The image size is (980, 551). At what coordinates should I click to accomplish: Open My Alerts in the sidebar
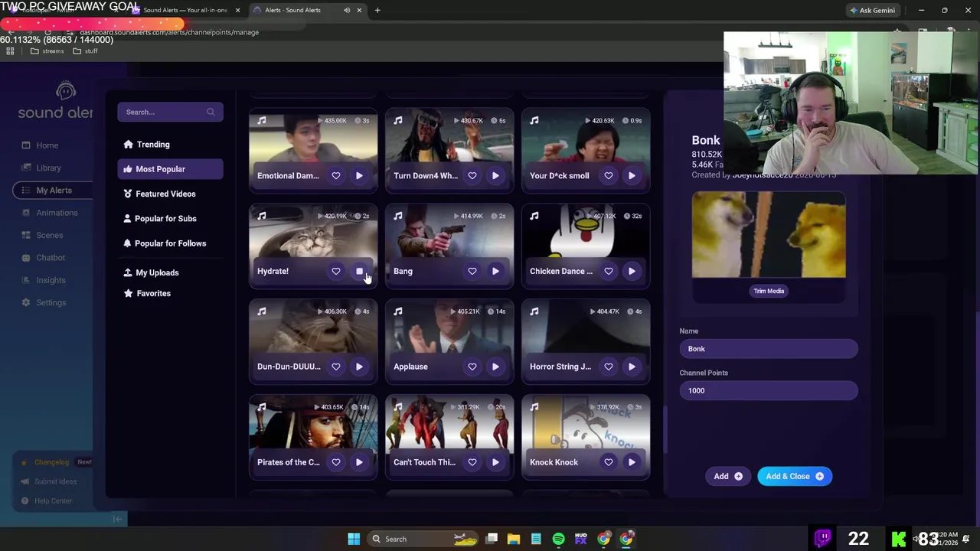click(53, 191)
